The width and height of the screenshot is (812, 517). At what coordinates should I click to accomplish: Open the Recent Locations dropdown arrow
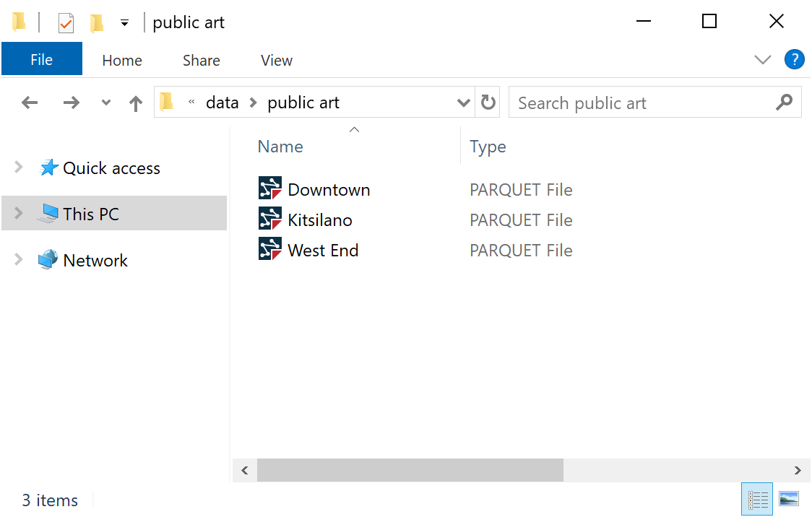click(105, 102)
